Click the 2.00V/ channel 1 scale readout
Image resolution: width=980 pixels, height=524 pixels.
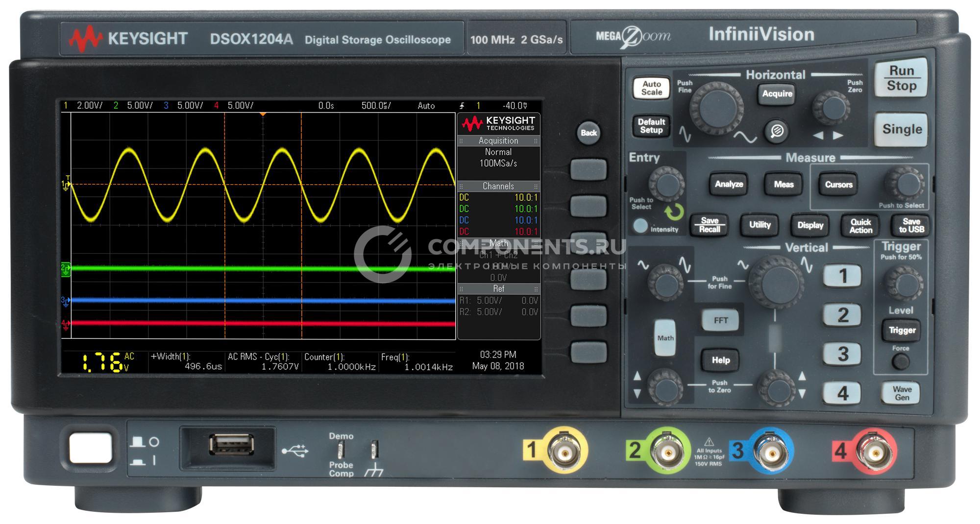coord(90,105)
